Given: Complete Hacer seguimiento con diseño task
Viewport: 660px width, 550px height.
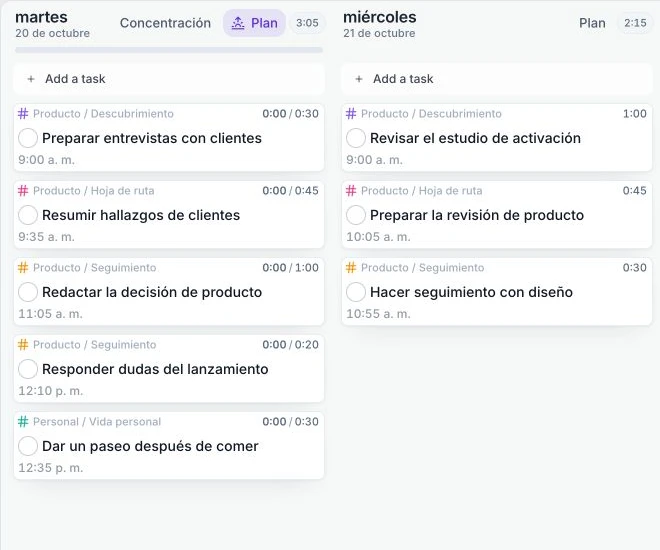Looking at the screenshot, I should point(356,292).
